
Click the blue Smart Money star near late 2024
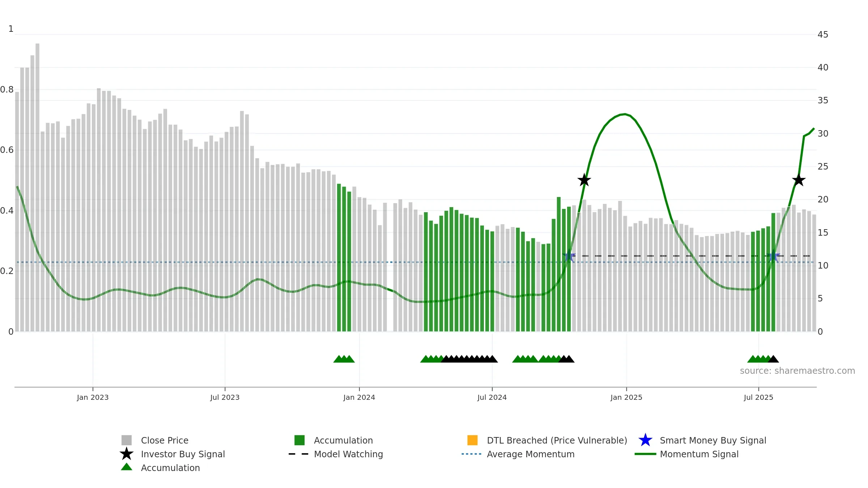(569, 256)
